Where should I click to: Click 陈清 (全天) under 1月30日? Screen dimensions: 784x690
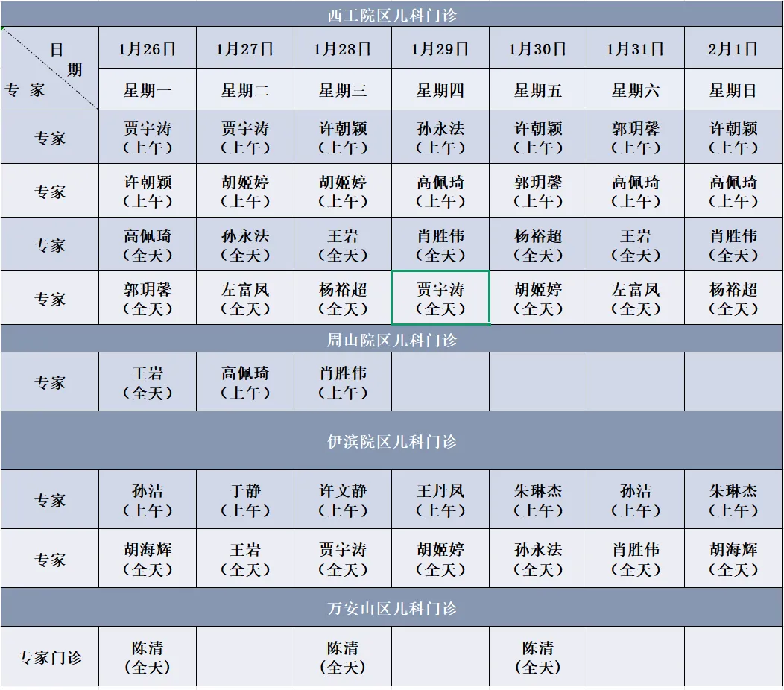click(538, 657)
